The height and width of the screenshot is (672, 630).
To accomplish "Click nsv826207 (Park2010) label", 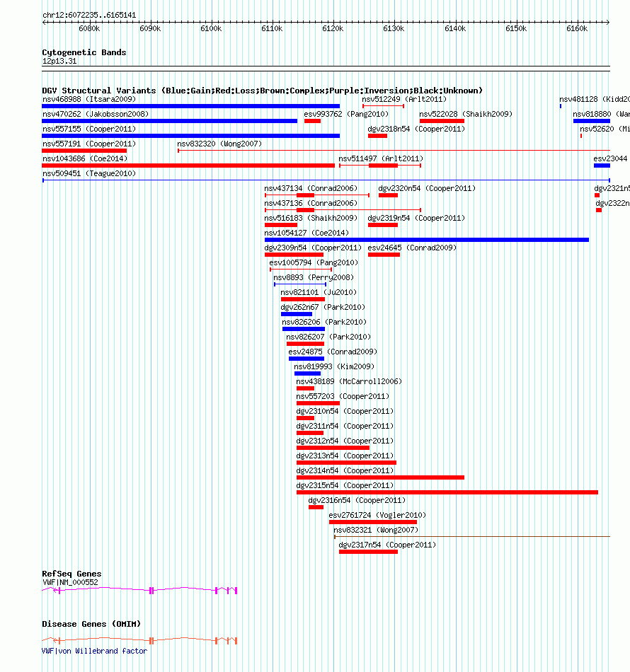I will click(328, 337).
